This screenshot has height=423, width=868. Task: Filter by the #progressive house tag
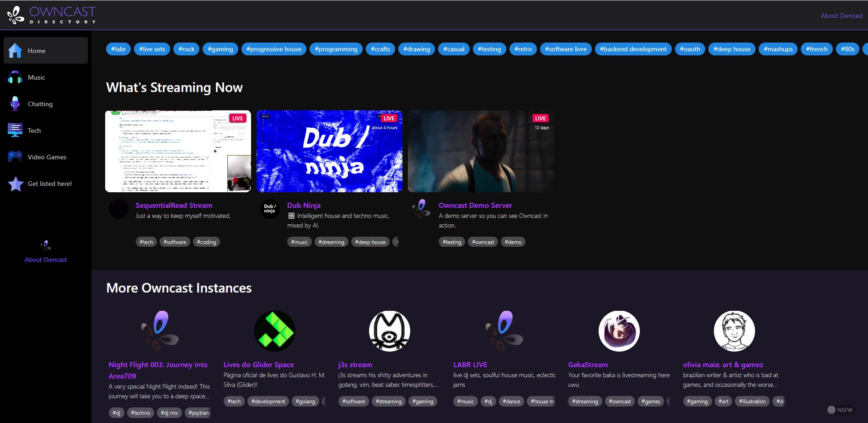(274, 49)
